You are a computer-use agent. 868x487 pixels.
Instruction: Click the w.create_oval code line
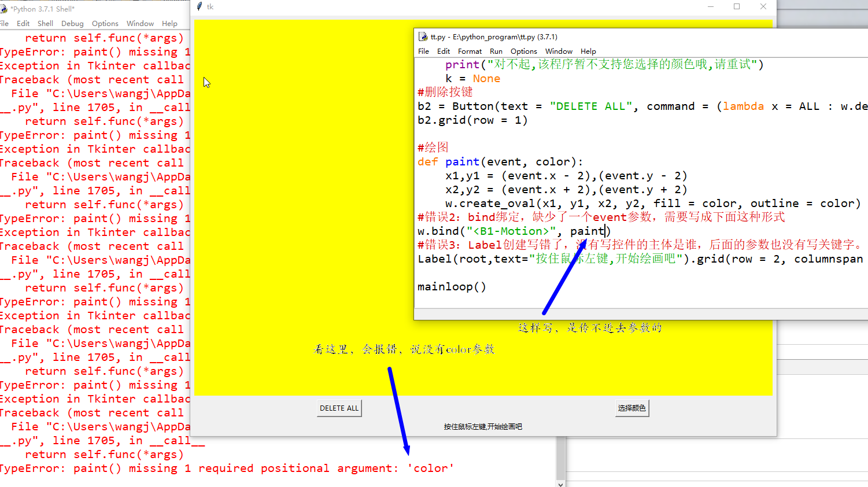[653, 204]
